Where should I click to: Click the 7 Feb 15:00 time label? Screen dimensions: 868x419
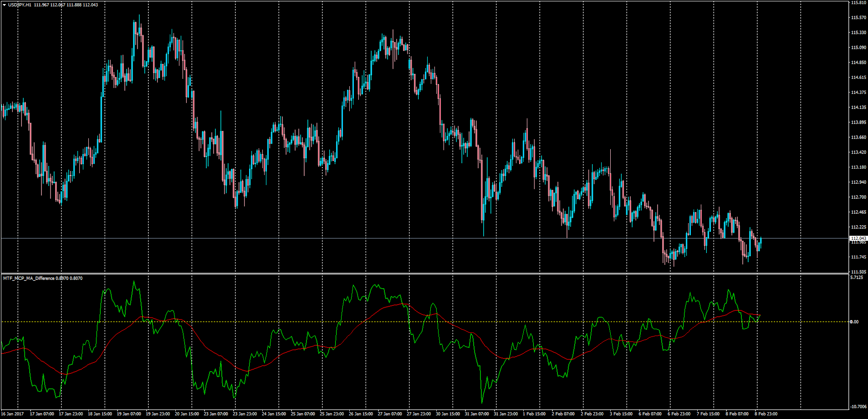tap(708, 414)
